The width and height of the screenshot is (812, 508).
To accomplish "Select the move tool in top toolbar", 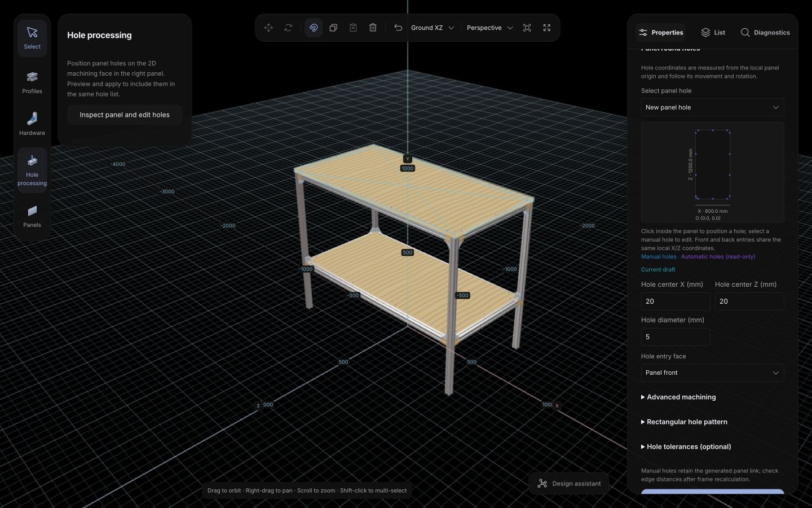I will point(268,28).
